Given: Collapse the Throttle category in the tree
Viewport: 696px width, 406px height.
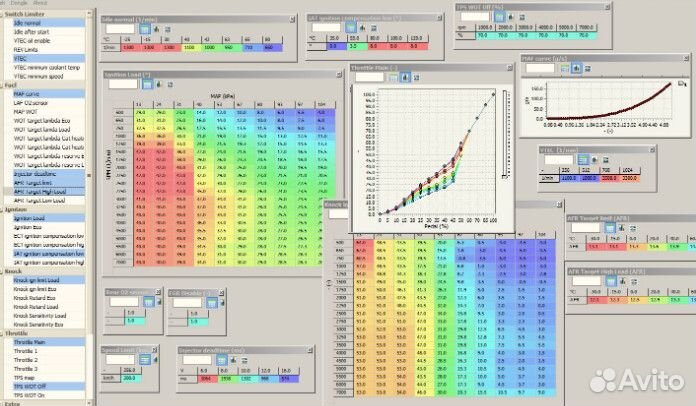Looking at the screenshot, I should (x=3, y=333).
